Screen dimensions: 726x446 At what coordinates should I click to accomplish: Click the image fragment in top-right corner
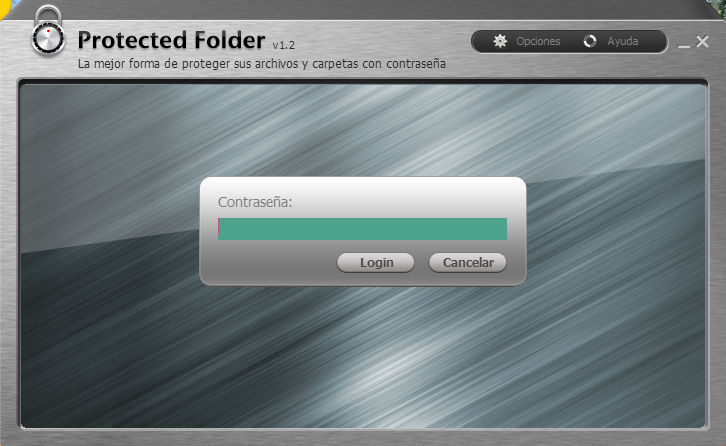click(718, 7)
